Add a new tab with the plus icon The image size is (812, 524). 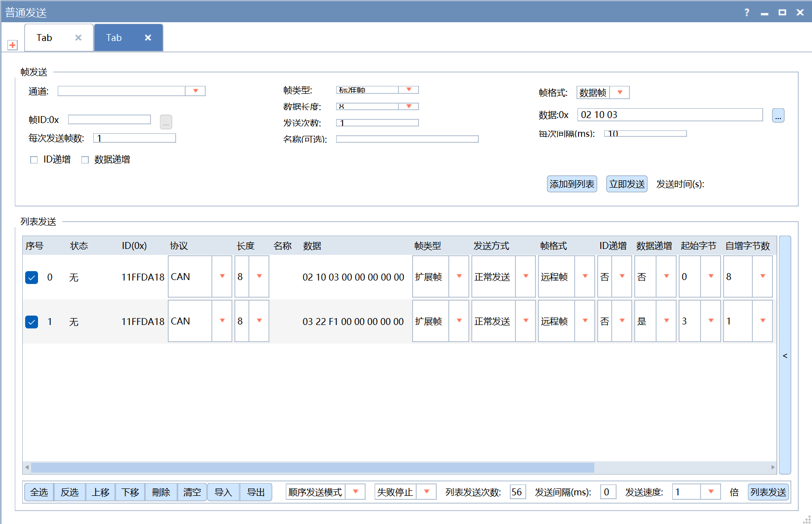click(x=12, y=45)
